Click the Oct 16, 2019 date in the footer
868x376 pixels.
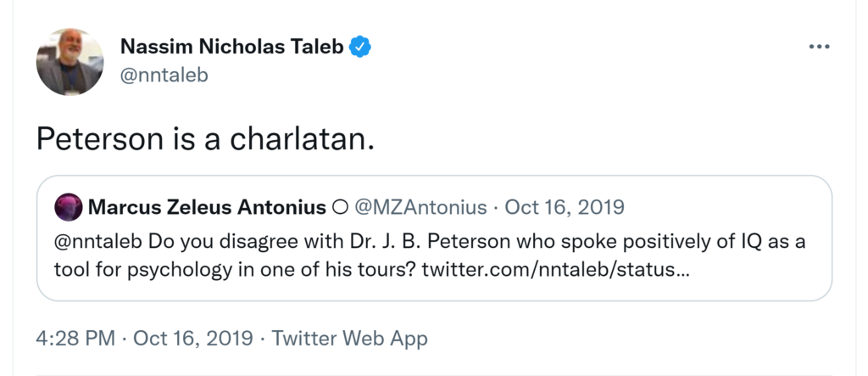[194, 339]
